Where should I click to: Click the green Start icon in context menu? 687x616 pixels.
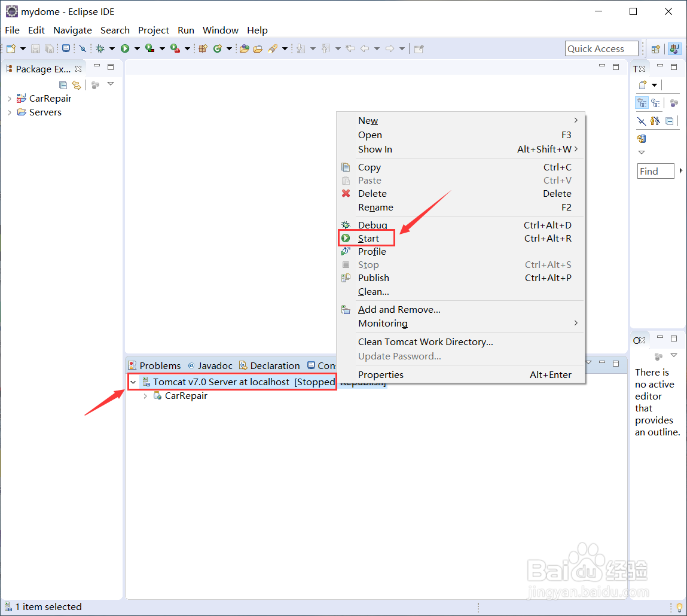[346, 238]
